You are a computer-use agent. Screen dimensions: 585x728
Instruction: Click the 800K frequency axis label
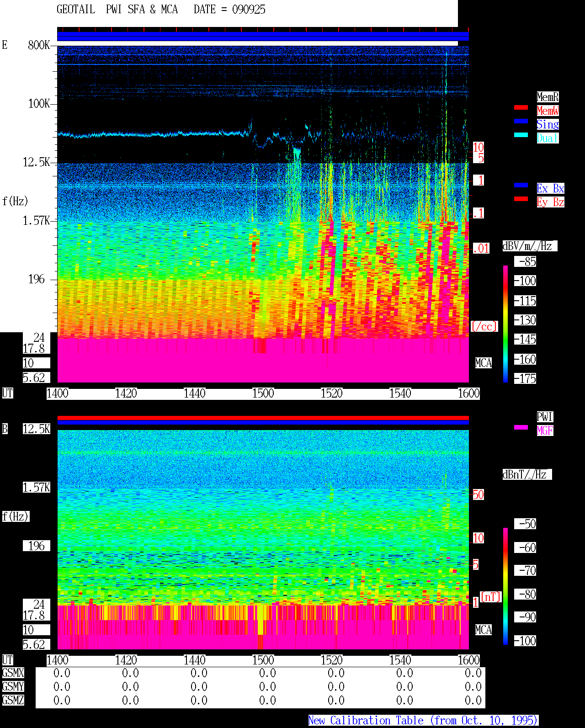coord(39,45)
